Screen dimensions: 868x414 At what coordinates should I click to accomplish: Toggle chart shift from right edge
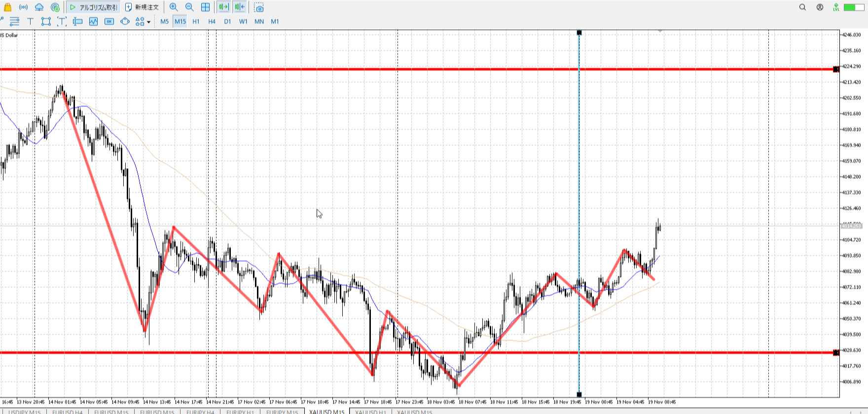(x=240, y=7)
